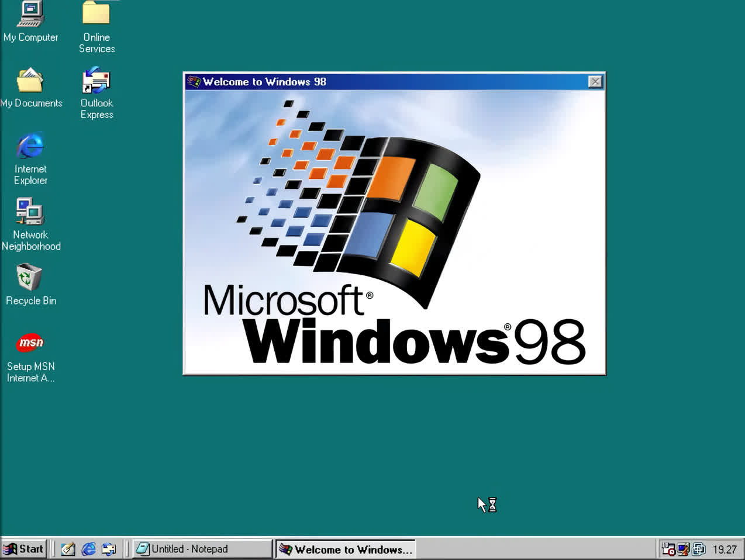The height and width of the screenshot is (560, 745).
Task: Click the first system tray icon with red badge
Action: click(x=668, y=549)
